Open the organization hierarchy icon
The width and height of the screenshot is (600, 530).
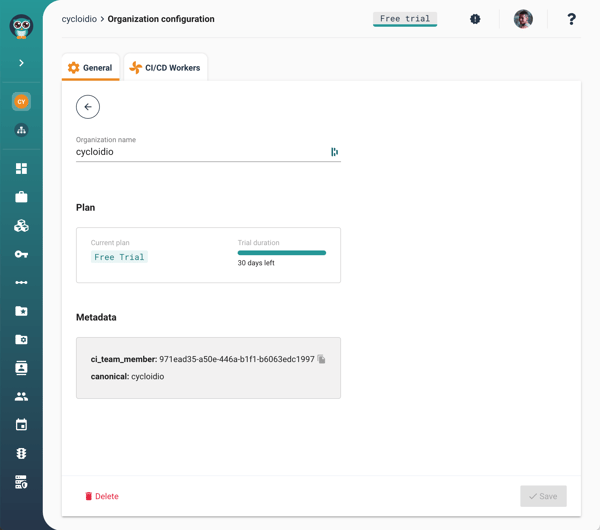coord(21,130)
